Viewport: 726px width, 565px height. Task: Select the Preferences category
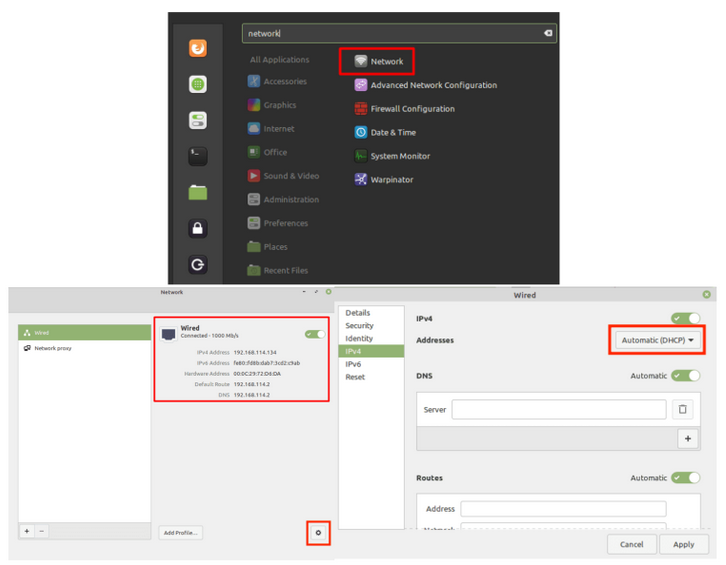[277, 223]
